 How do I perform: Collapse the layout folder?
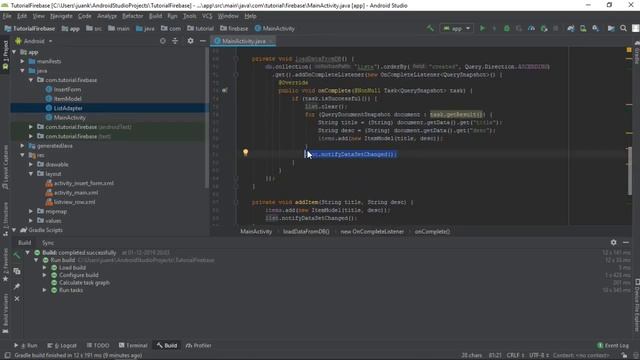coord(31,174)
